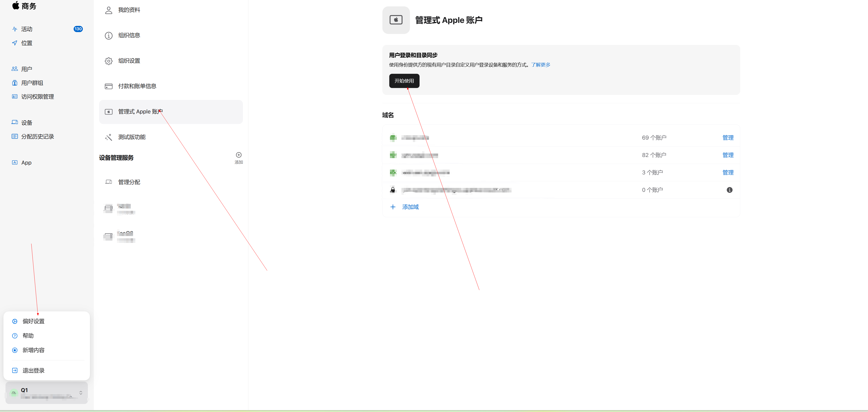
Task: Click the 组织信息 info icon
Action: (108, 36)
